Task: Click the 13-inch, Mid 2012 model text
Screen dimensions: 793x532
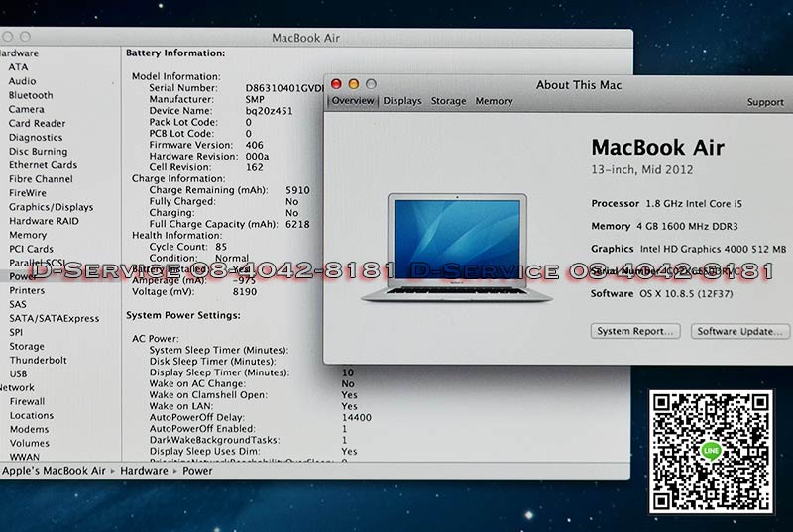Action: pos(641,169)
